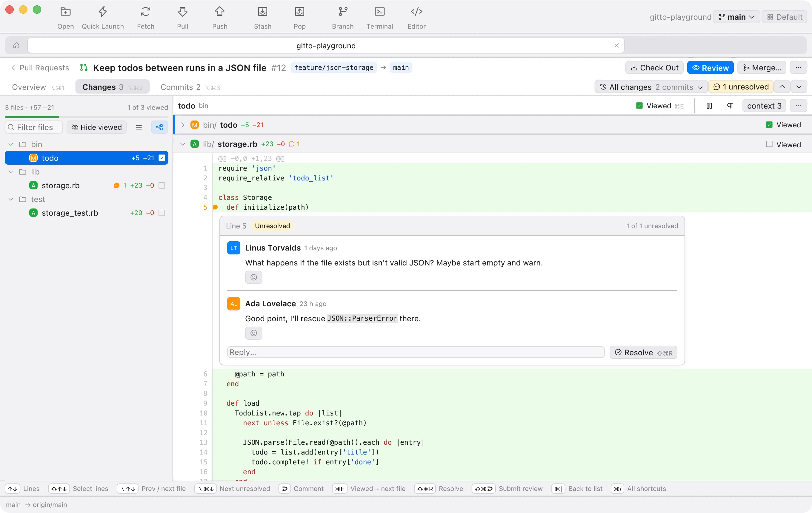Click in the Reply field
The image size is (812, 513).
pos(416,352)
